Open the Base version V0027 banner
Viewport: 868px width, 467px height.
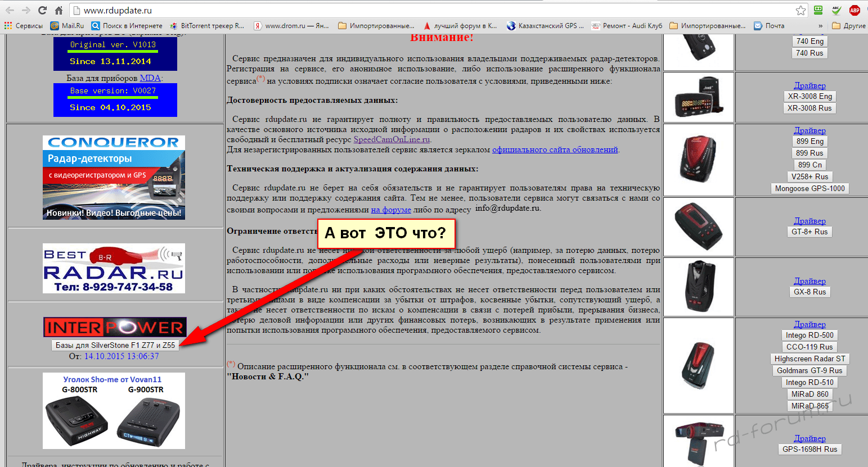[x=115, y=100]
